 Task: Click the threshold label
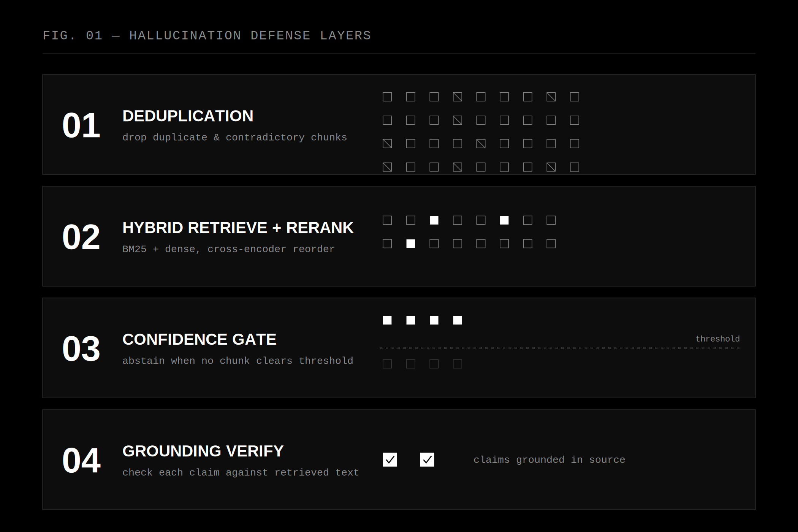click(717, 339)
